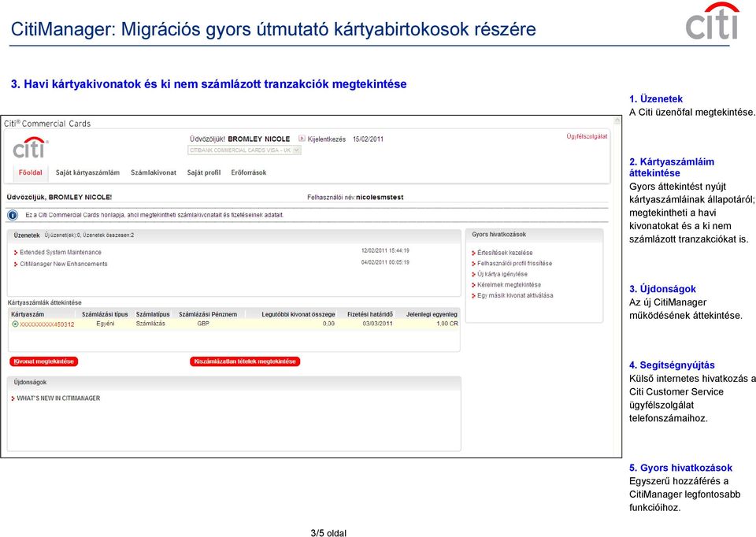Screen dimensions: 756x537
Task: Click the Citi logo in the portal header
Action: pos(31,148)
